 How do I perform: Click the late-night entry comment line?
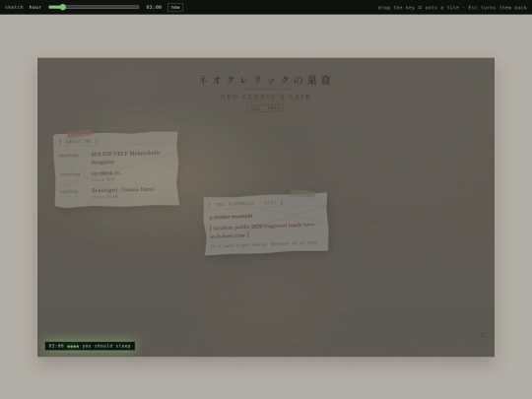pyautogui.click(x=264, y=244)
